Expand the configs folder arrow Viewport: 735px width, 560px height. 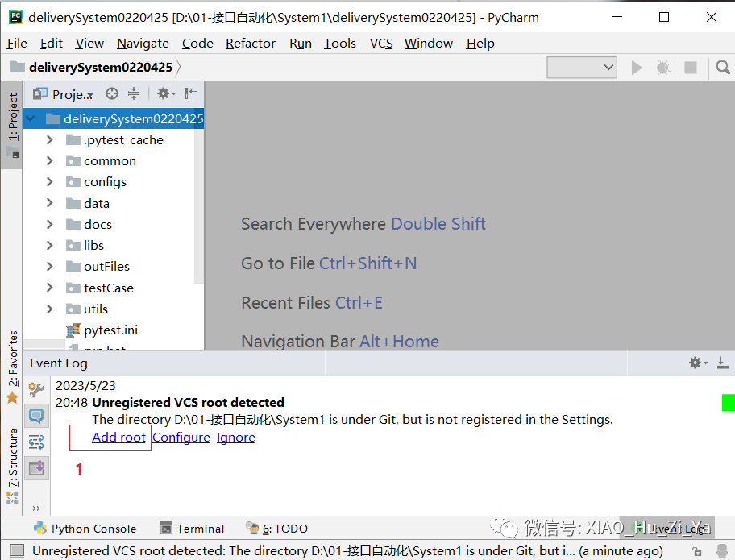pyautogui.click(x=50, y=181)
